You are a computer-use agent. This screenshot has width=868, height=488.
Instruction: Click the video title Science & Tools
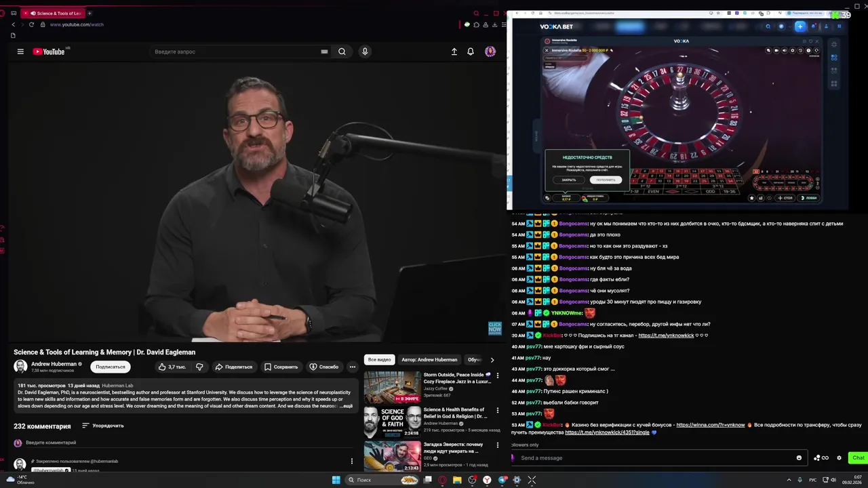click(x=104, y=352)
